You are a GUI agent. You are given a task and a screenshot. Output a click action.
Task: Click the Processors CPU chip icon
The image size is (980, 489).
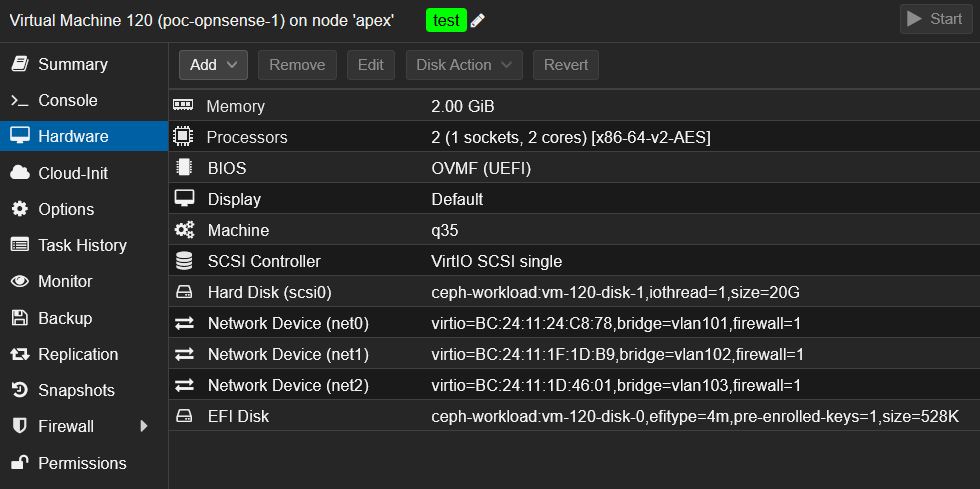pos(183,137)
